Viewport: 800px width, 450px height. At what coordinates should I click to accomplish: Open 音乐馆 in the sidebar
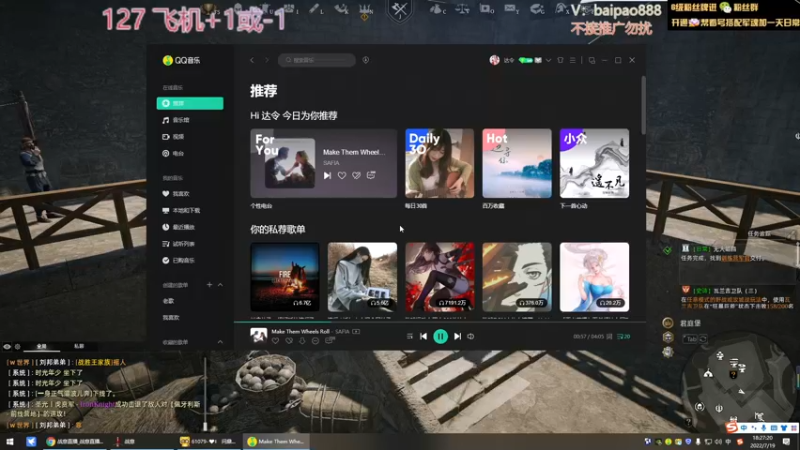coord(176,120)
